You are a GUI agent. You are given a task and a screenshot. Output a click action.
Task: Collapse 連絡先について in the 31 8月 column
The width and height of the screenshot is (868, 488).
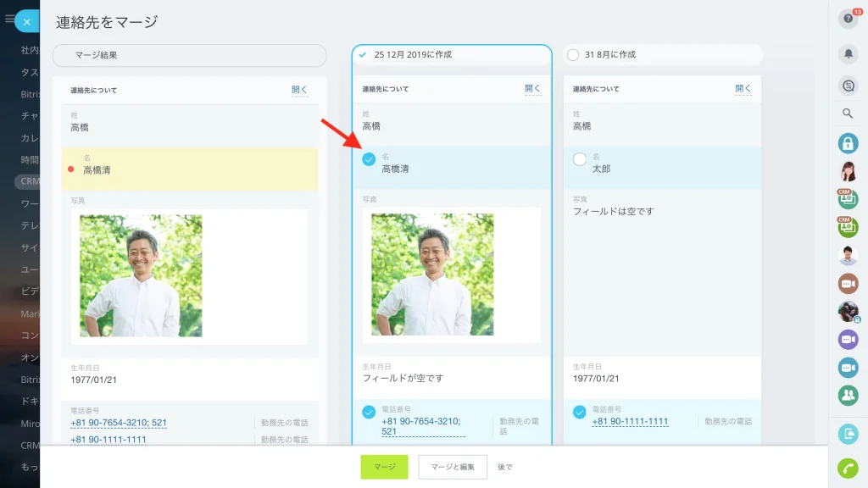pyautogui.click(x=743, y=88)
